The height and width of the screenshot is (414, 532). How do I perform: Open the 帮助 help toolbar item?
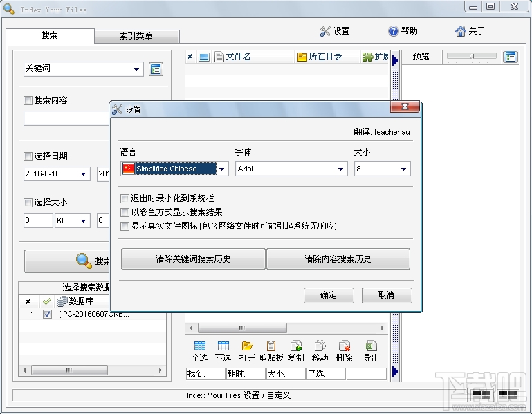click(403, 31)
